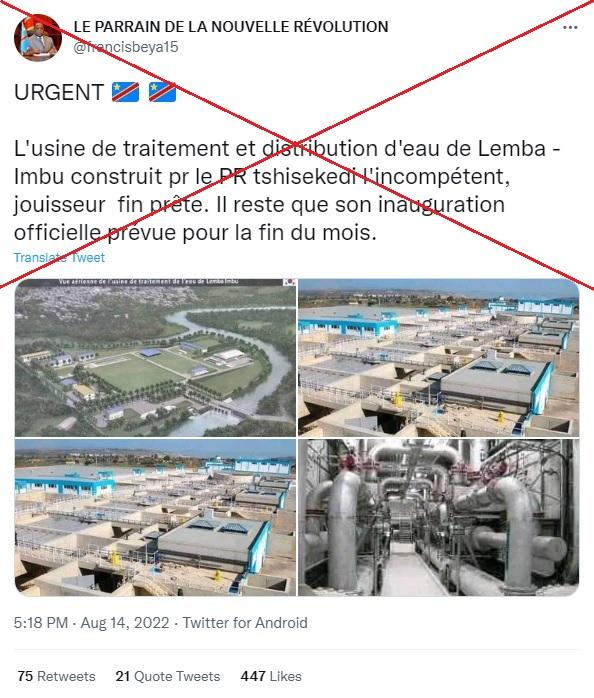The width and height of the screenshot is (594, 698).
Task: Click the Translate Tweet link
Action: (x=59, y=258)
